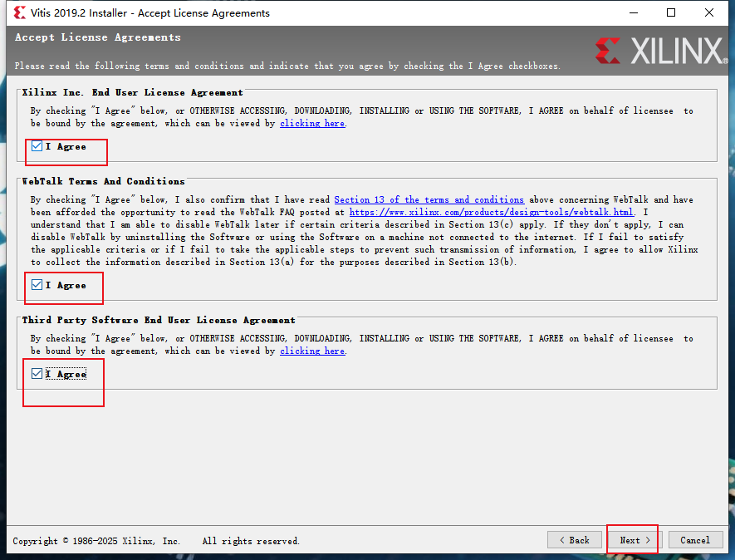Go back with the Back button

[x=575, y=540]
